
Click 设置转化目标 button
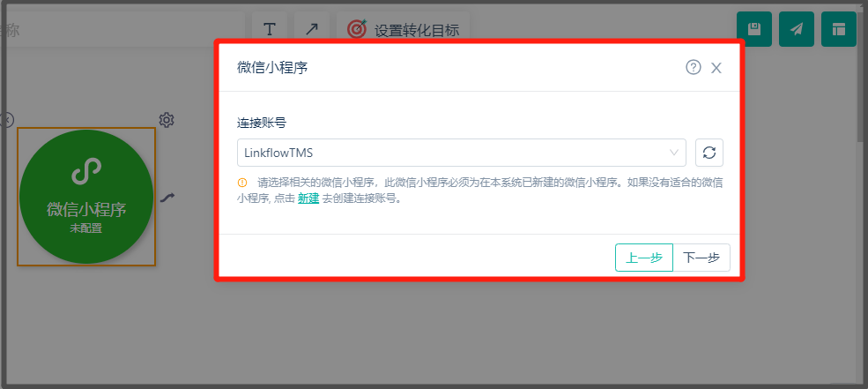(403, 29)
